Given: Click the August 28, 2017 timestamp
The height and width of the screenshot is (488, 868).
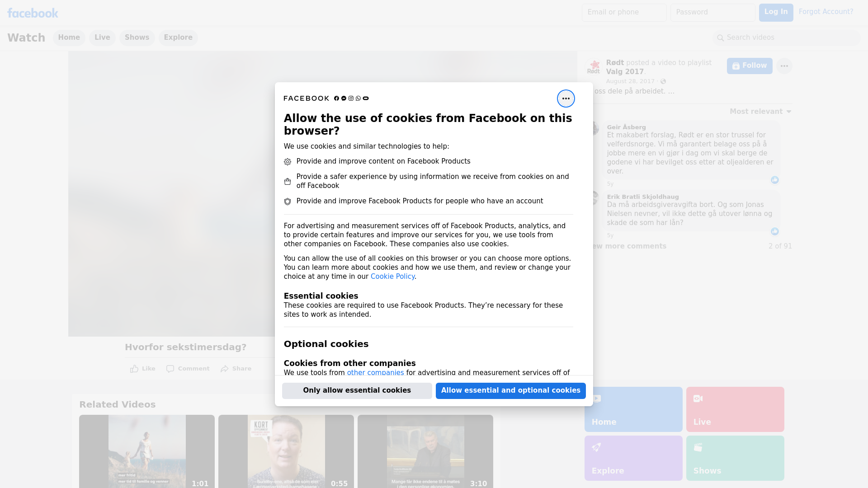Looking at the screenshot, I should [630, 81].
